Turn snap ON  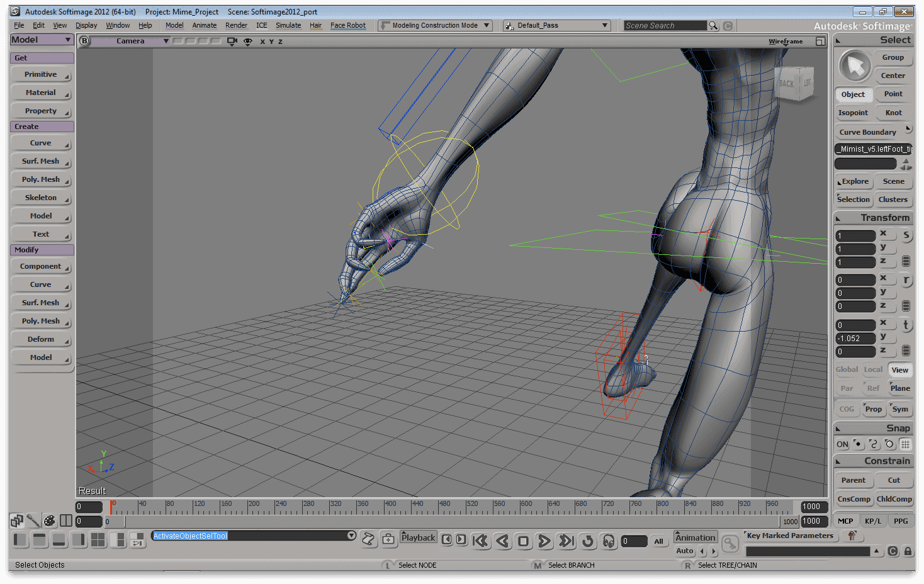tap(842, 444)
